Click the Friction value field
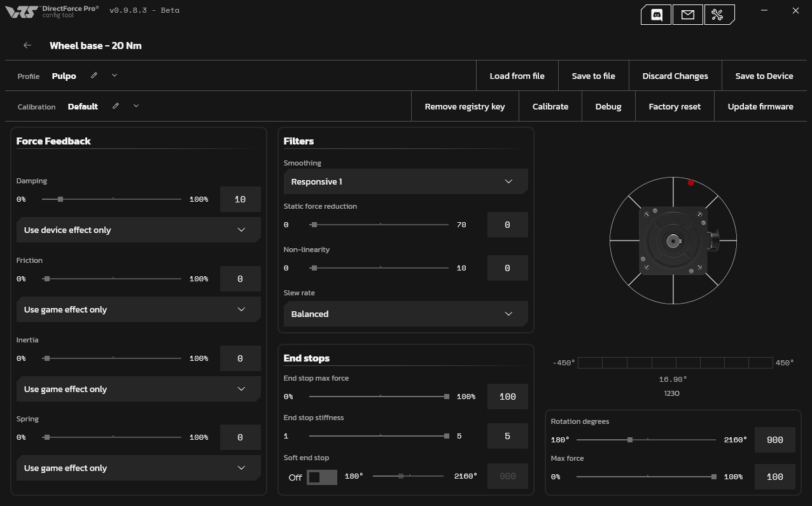The image size is (812, 506). click(x=241, y=279)
